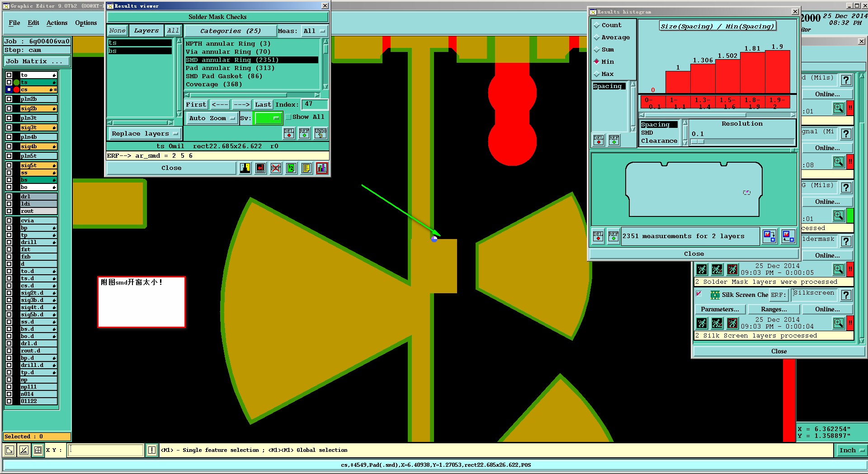Click the histogram-to-viewer transfer icon
868x474 pixels.
tap(769, 236)
